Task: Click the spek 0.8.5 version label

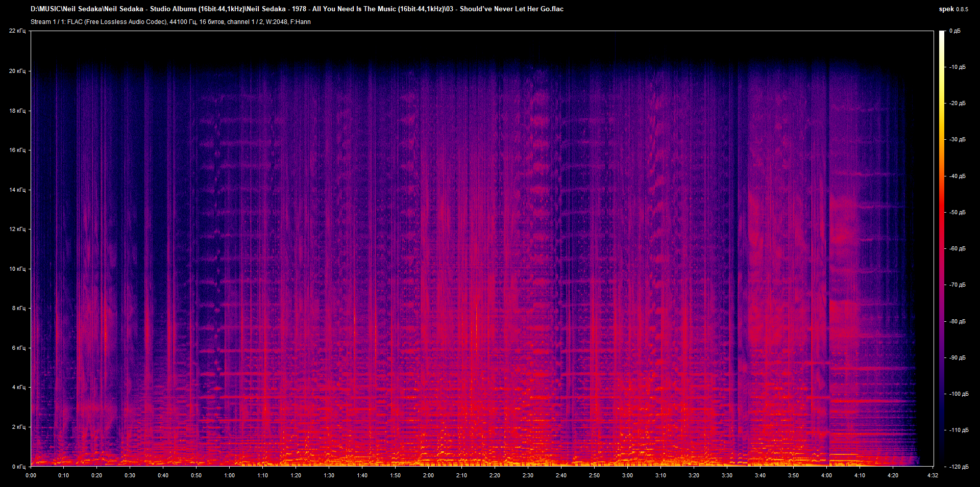Action: pyautogui.click(x=953, y=9)
